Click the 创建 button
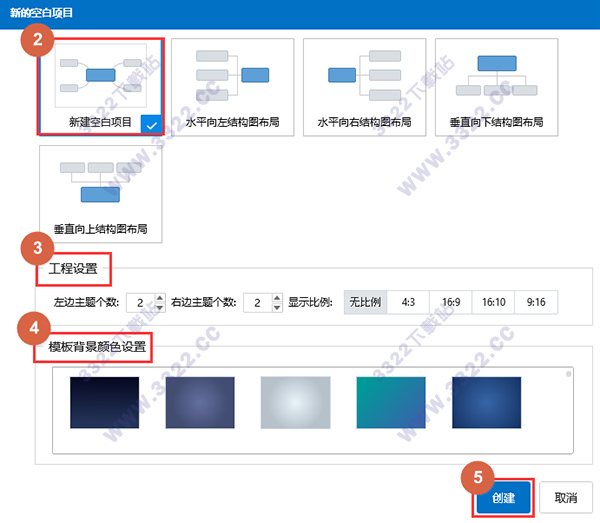The height and width of the screenshot is (523, 600). [x=503, y=498]
